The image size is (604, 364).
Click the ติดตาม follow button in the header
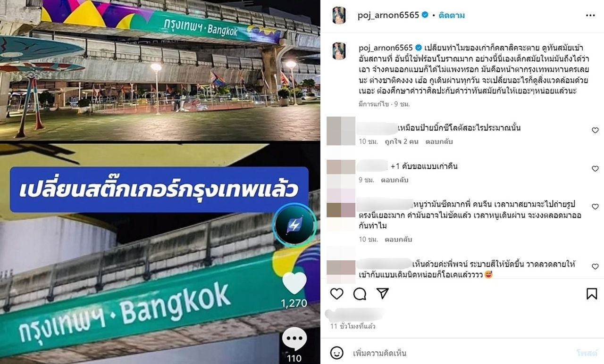(452, 15)
